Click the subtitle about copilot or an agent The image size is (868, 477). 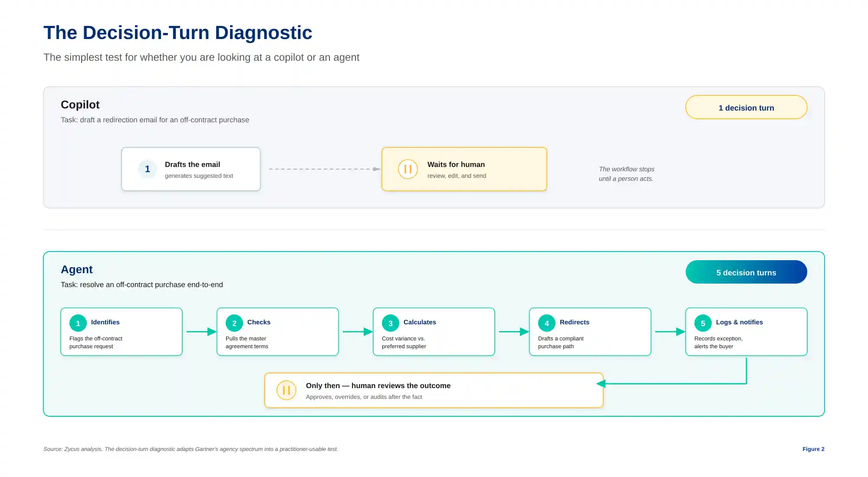click(201, 57)
